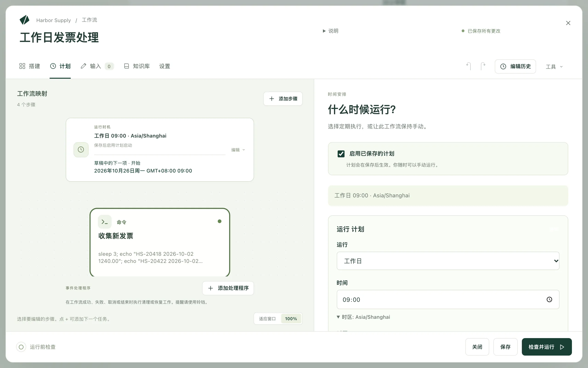Viewport: 588px width, 368px height.
Task: Click the 运行前检查 circle indicator
Action: pos(21,347)
